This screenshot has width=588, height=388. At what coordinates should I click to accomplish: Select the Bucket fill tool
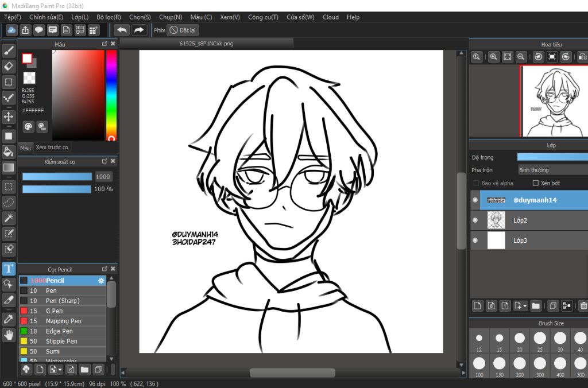click(x=9, y=152)
